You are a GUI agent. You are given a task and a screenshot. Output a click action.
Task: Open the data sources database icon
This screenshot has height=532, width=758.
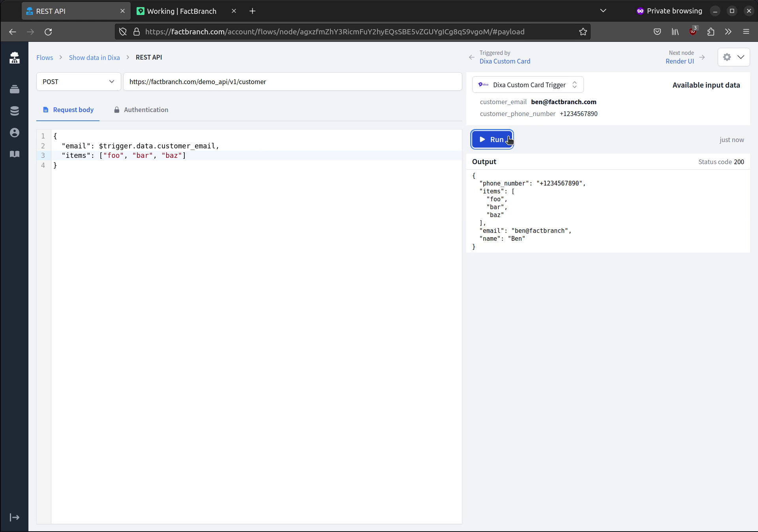coord(15,111)
